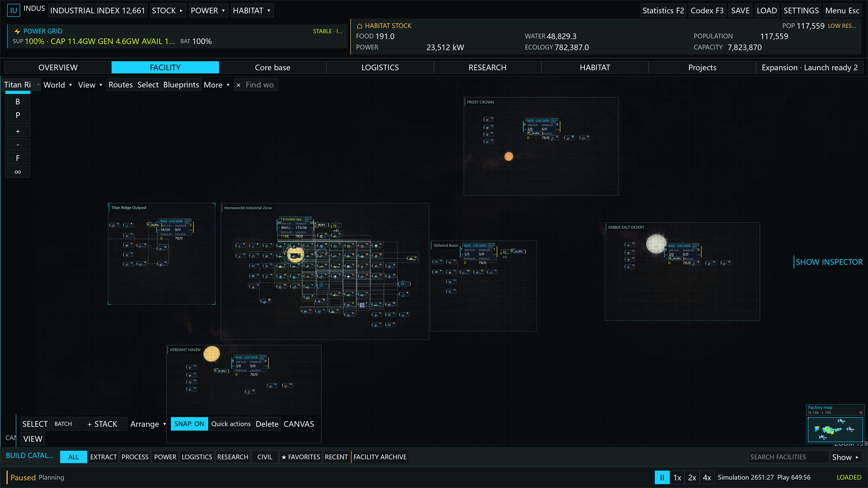
Task: Click SHOW INSPECTOR
Action: 829,262
